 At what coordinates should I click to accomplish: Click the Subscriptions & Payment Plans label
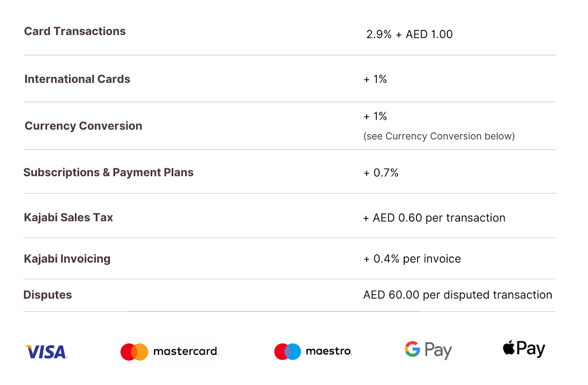(x=108, y=172)
